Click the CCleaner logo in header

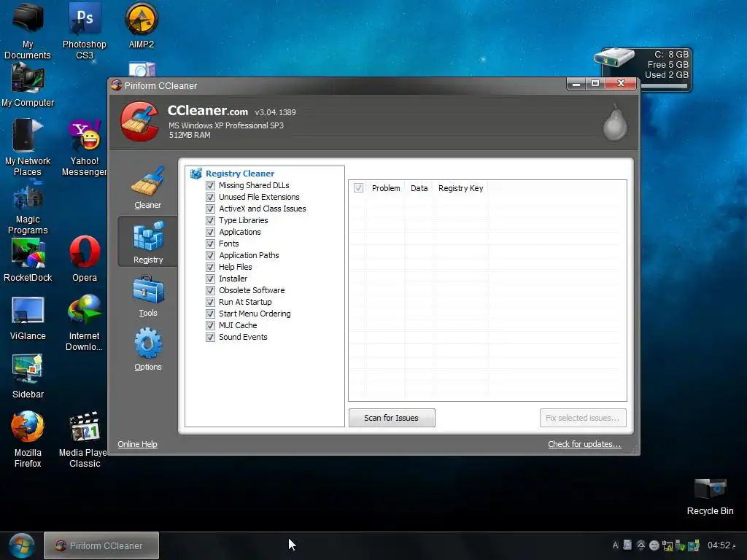(x=139, y=122)
